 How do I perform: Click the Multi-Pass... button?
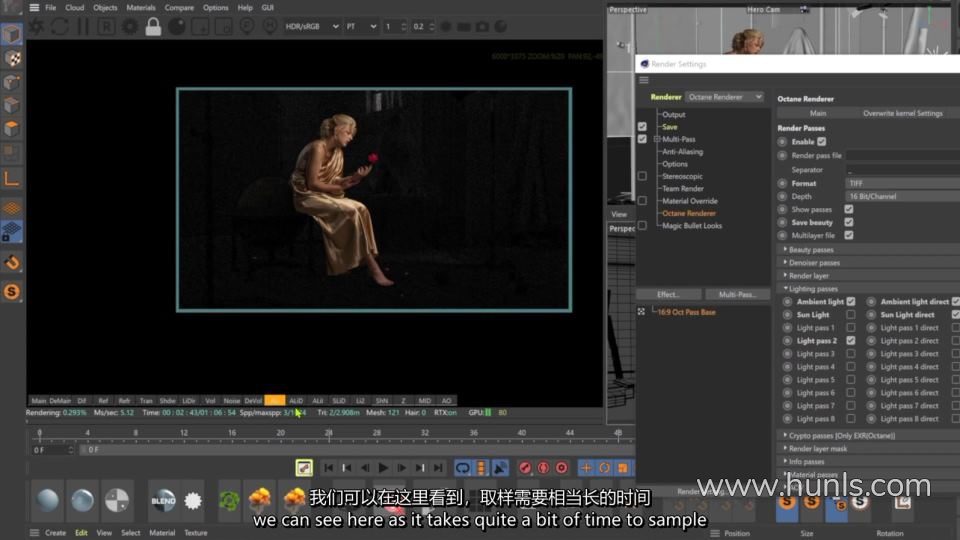737,294
